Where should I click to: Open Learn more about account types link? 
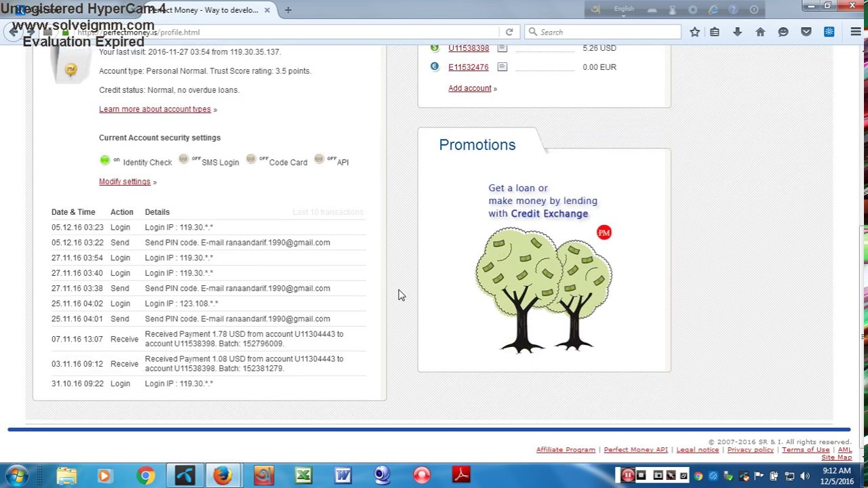[155, 109]
